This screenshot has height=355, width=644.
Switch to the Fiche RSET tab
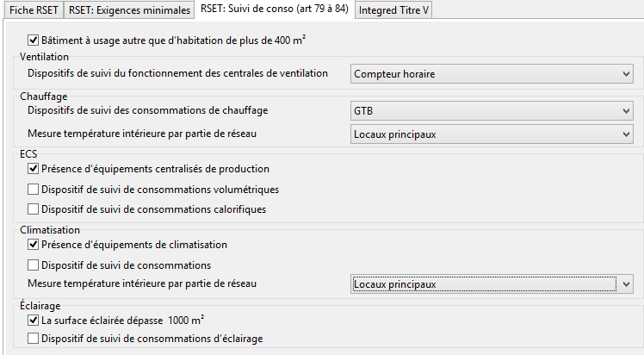point(34,9)
